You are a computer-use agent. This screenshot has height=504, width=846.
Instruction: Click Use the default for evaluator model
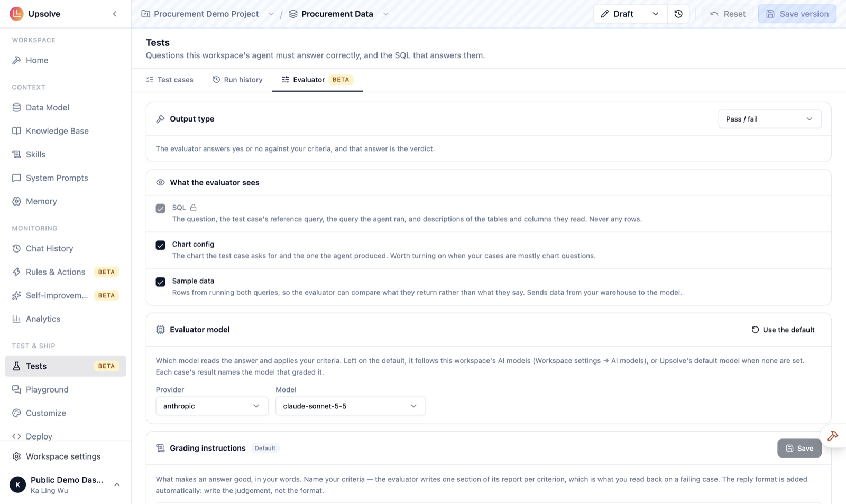tap(783, 330)
